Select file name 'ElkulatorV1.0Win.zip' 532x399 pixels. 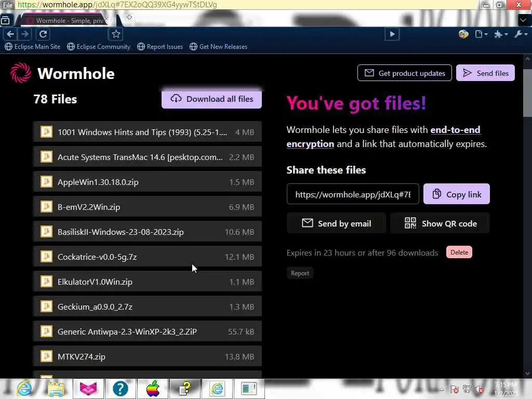[95, 282]
